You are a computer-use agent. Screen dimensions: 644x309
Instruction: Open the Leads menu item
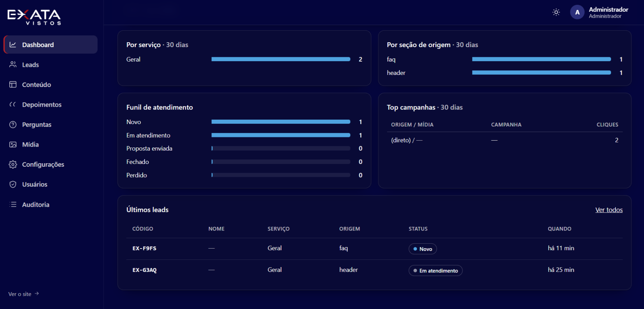pyautogui.click(x=51, y=64)
